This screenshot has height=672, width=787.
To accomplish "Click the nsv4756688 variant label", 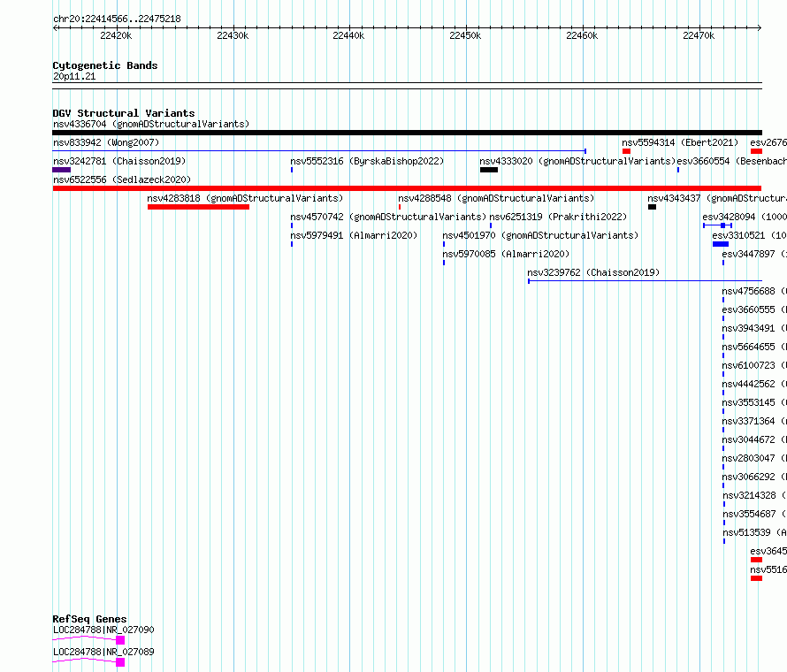I will 754,291.
